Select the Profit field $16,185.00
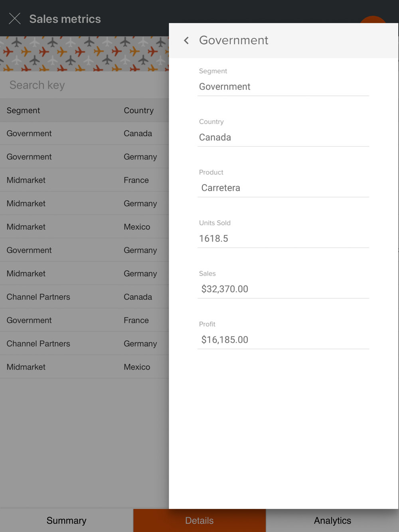The height and width of the screenshot is (532, 399). pyautogui.click(x=283, y=340)
